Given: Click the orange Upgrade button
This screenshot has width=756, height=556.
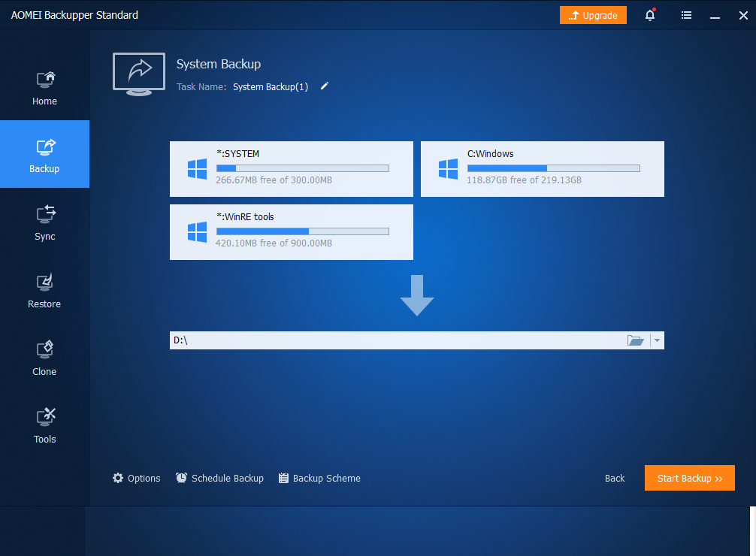Looking at the screenshot, I should tap(593, 15).
